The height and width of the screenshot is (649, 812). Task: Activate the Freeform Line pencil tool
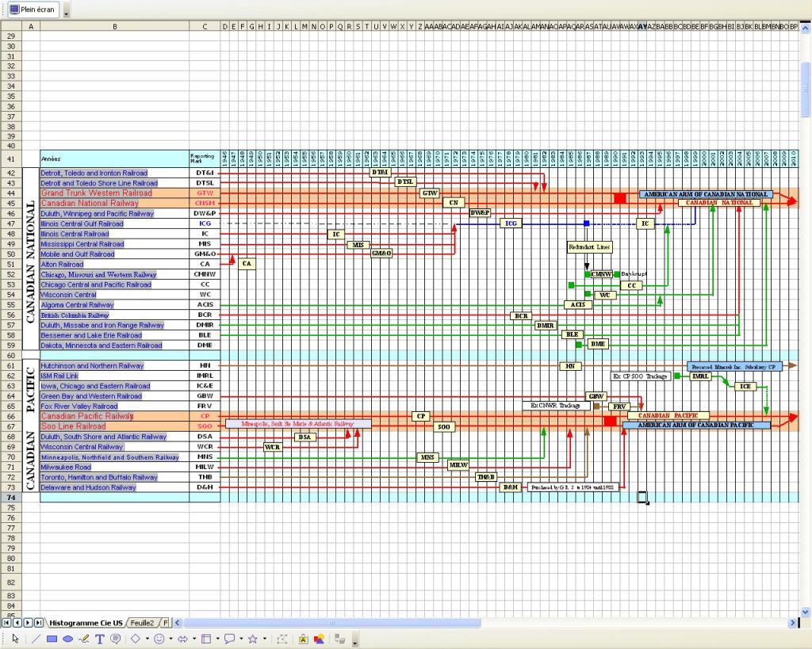point(84,639)
